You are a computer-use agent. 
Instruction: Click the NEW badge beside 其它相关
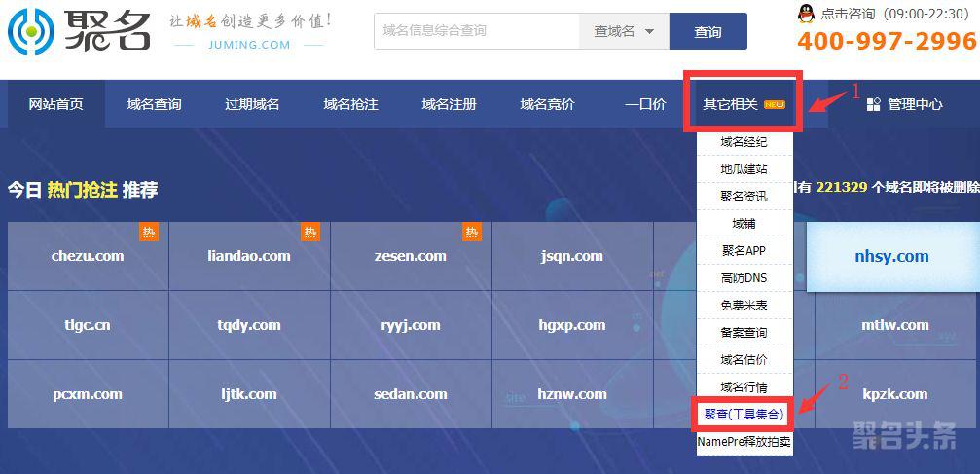(x=775, y=104)
